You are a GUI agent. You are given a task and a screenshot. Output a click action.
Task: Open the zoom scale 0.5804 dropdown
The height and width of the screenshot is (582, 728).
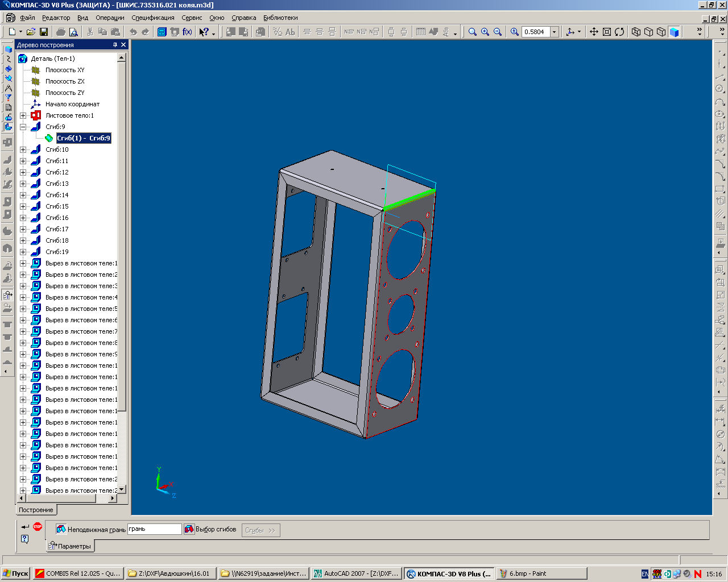click(x=554, y=32)
